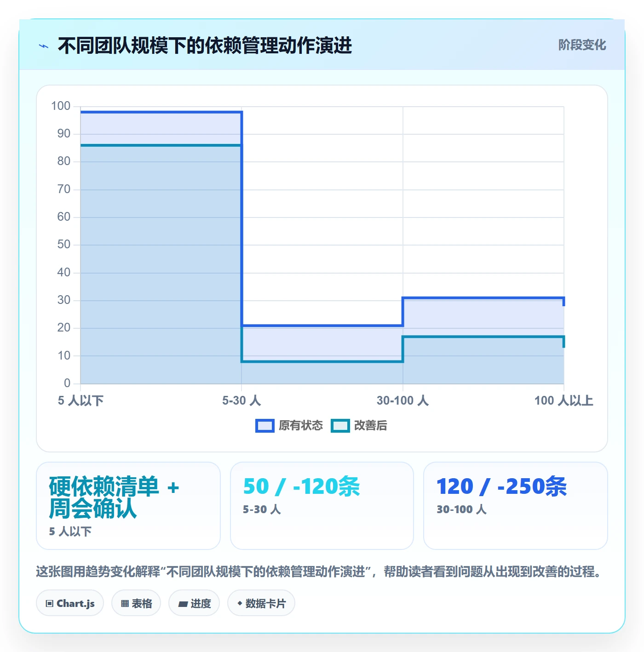Select the 数据卡片 tag chip
Screen dimensions: 644x652
261,603
